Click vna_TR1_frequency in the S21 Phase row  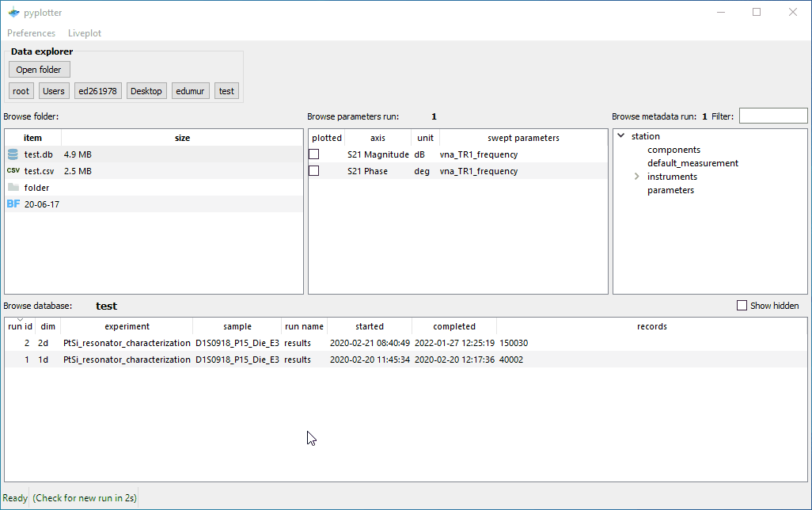click(479, 171)
